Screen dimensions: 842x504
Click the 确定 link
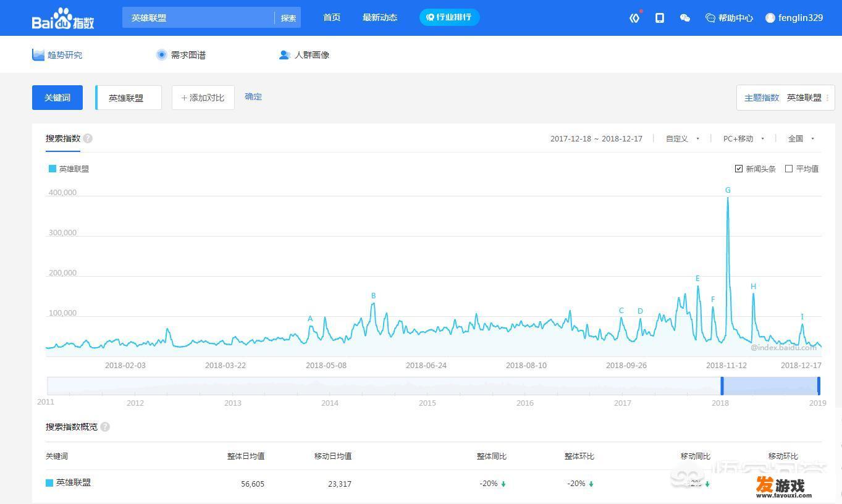(x=253, y=97)
